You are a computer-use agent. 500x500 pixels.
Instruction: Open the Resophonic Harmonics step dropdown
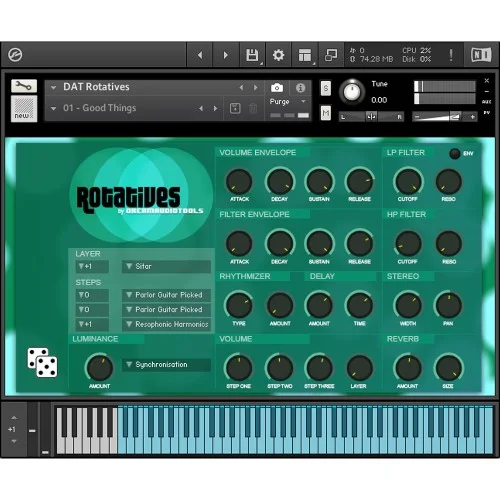click(166, 324)
